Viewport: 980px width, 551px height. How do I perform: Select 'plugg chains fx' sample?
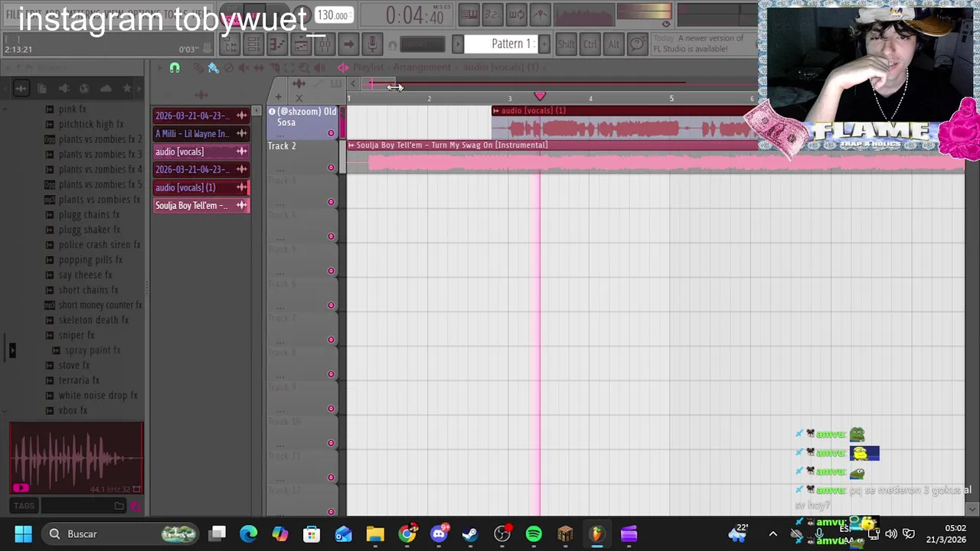point(90,214)
